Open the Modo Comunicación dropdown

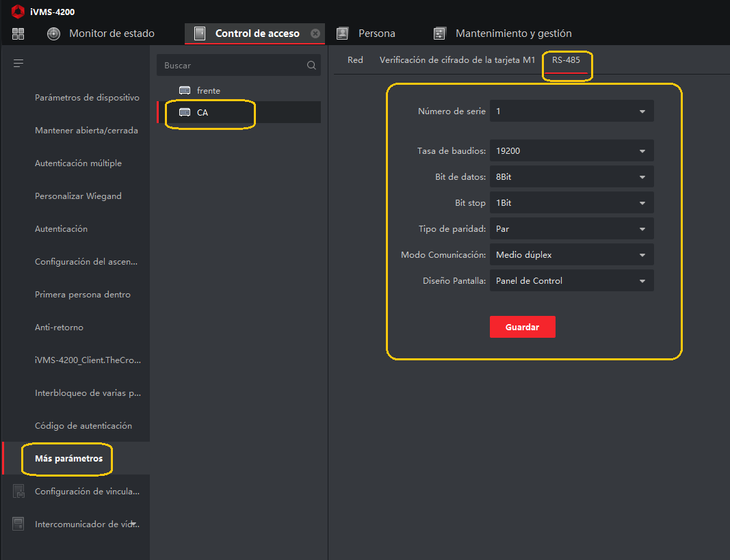[571, 255]
